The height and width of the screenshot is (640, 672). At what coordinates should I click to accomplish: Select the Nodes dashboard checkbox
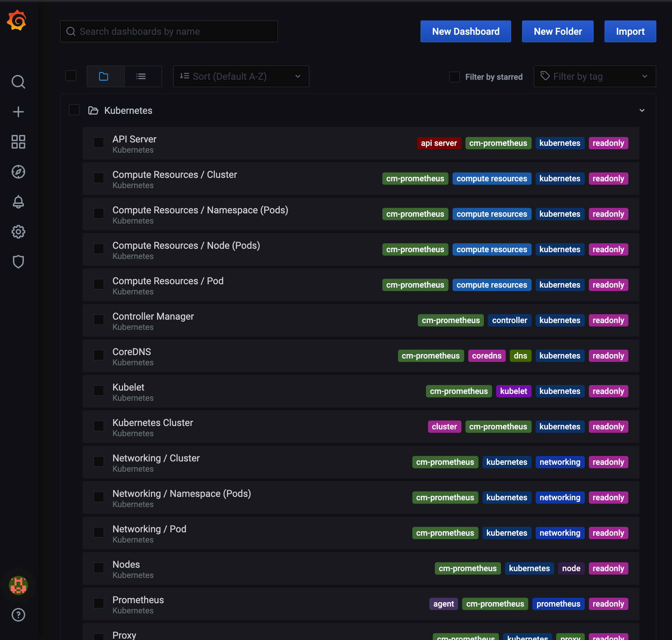[99, 568]
